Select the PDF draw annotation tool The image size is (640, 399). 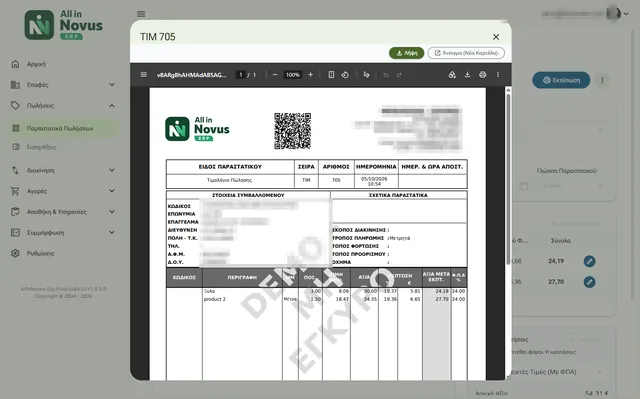(367, 75)
